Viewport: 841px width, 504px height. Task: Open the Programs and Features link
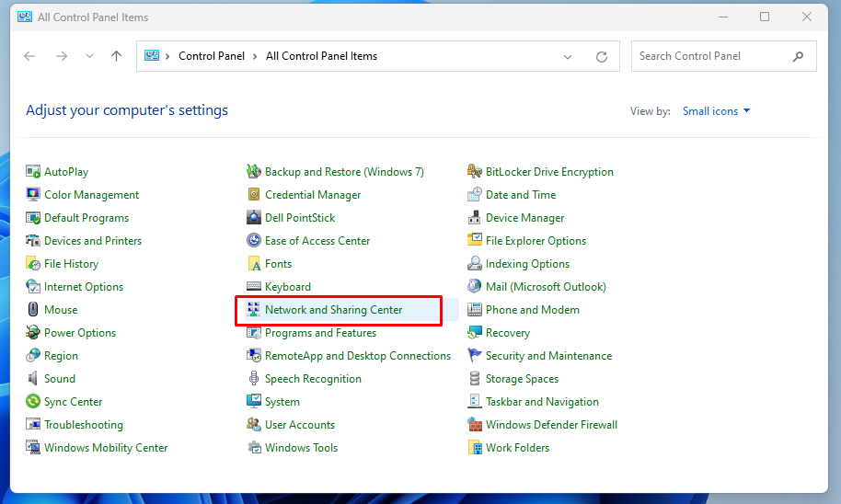[x=320, y=333]
